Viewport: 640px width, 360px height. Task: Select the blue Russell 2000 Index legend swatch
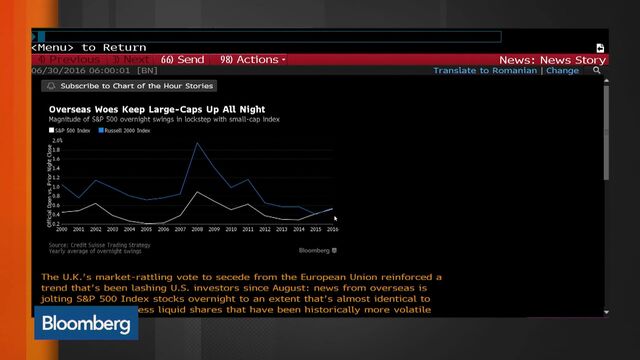pyautogui.click(x=101, y=130)
